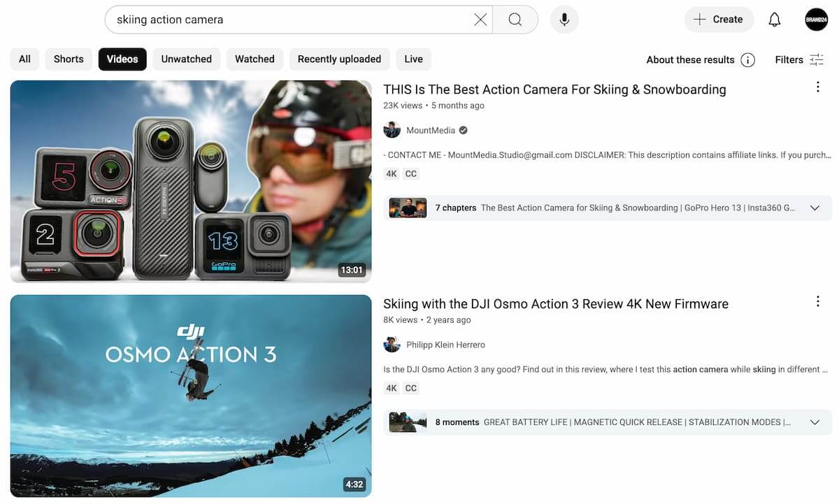Clear the search box with the X icon

[480, 19]
